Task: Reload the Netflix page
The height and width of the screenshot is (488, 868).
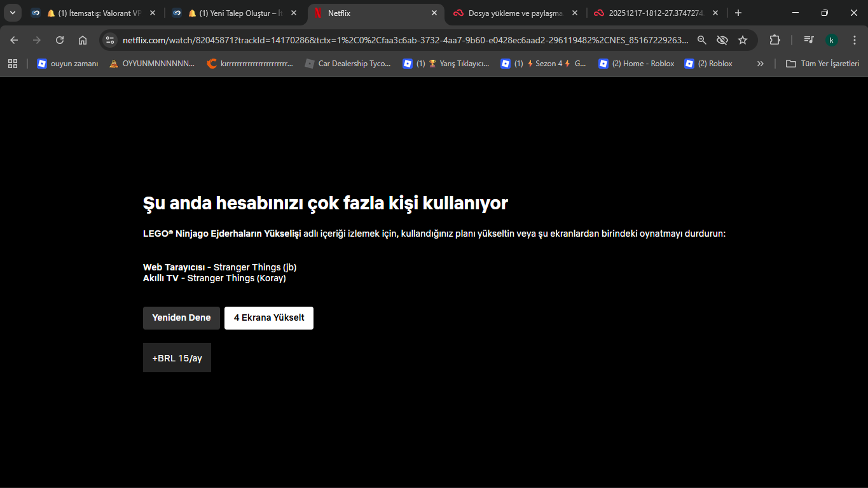Action: click(x=60, y=40)
